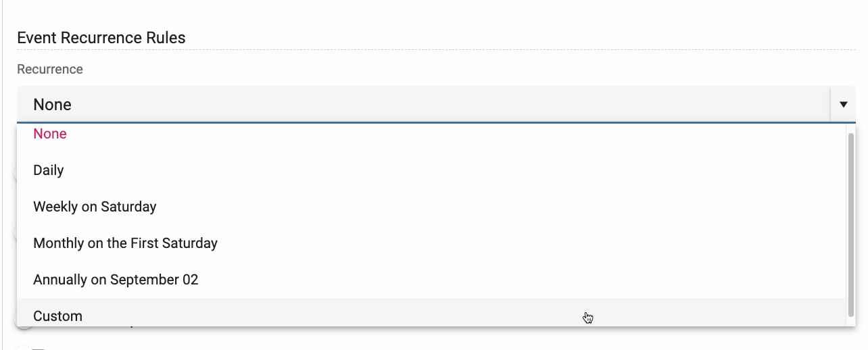
Task: Set recurrence to every Saturday weekly
Action: [95, 207]
